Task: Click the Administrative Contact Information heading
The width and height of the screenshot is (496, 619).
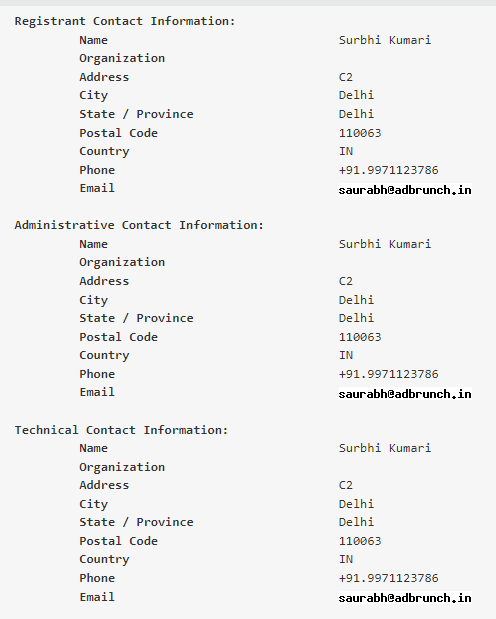Action: 139,225
